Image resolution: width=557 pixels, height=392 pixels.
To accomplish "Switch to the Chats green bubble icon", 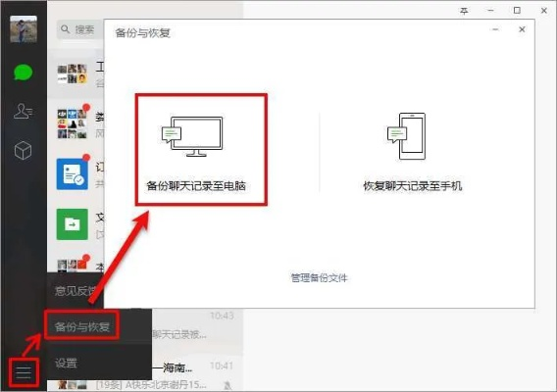I will point(24,73).
